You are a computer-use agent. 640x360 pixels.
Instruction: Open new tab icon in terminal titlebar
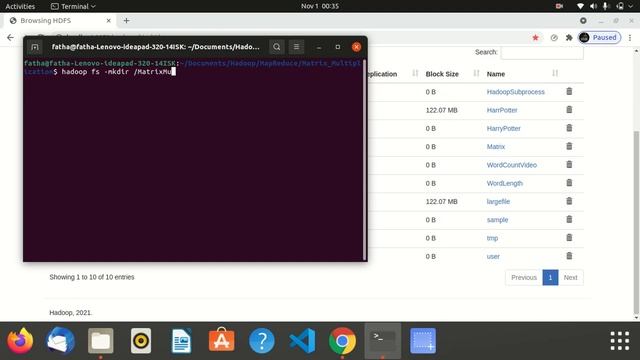click(35, 47)
